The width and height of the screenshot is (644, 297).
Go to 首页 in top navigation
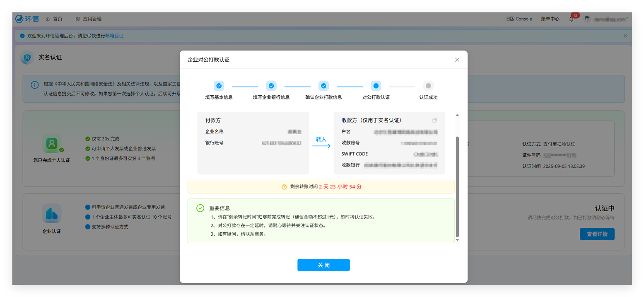point(54,19)
